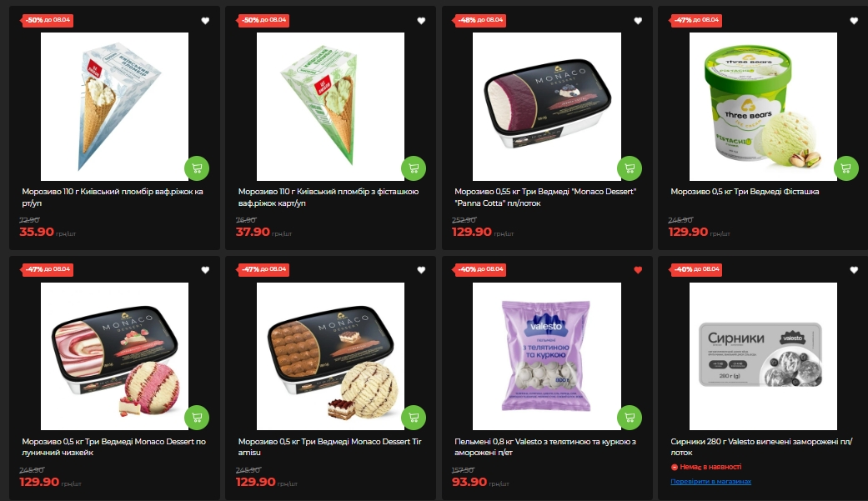Open the Three Bears pistachio tub image

pyautogui.click(x=763, y=107)
